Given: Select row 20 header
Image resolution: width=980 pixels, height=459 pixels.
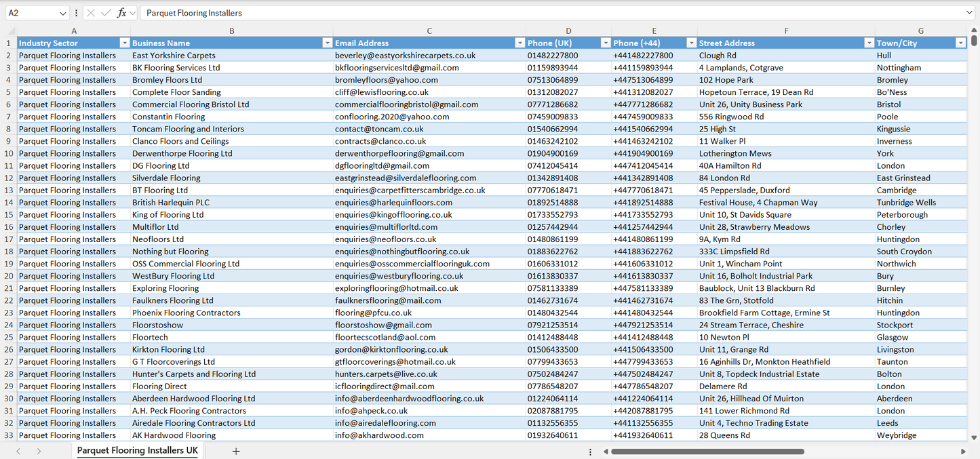Looking at the screenshot, I should coord(9,276).
